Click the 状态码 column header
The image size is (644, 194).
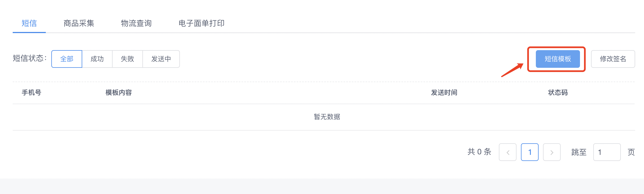[558, 93]
